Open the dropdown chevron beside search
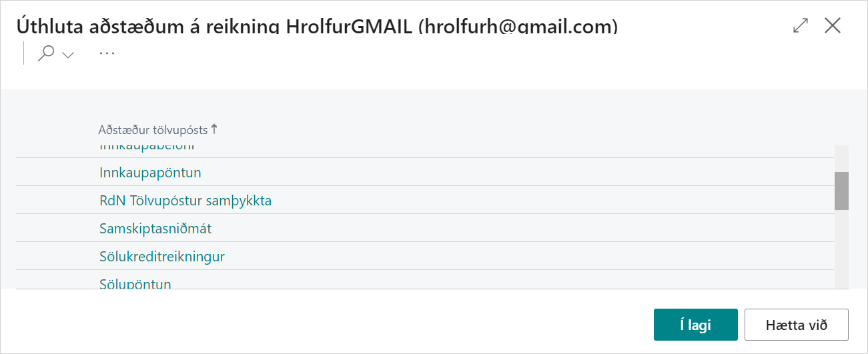Viewport: 868px width, 354px height. (x=67, y=55)
